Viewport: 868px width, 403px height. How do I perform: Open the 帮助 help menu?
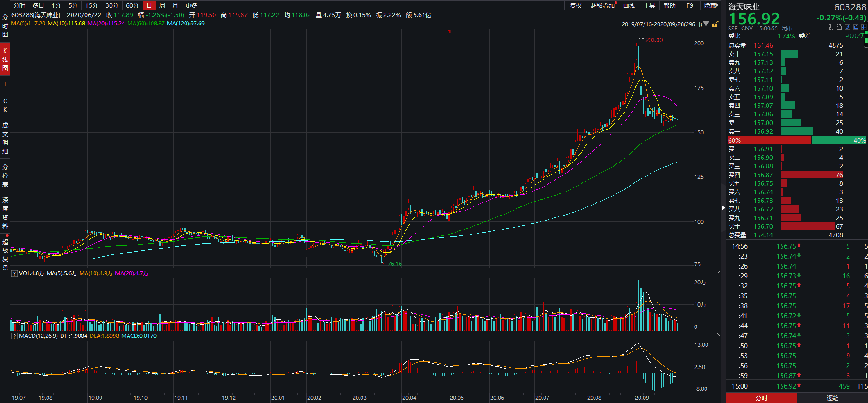(x=670, y=5)
